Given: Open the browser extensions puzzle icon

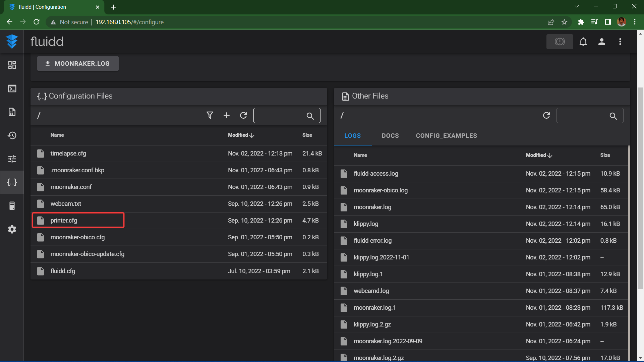Looking at the screenshot, I should 581,22.
